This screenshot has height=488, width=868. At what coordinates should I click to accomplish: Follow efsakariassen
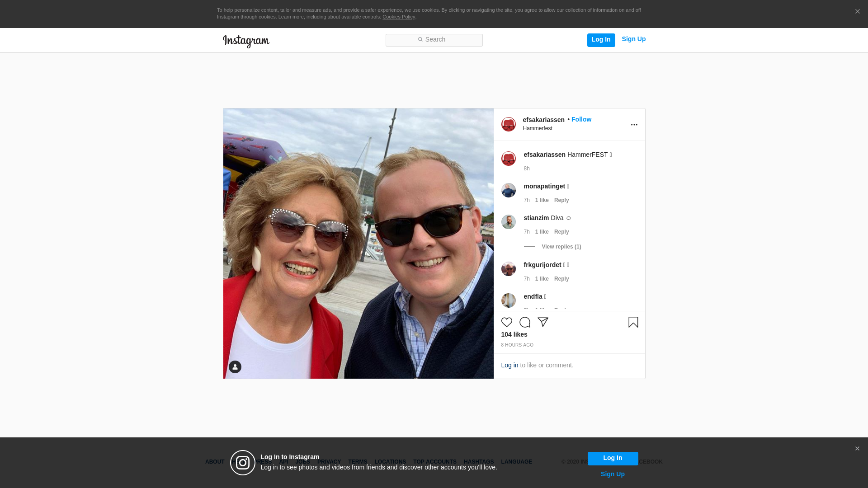581,119
